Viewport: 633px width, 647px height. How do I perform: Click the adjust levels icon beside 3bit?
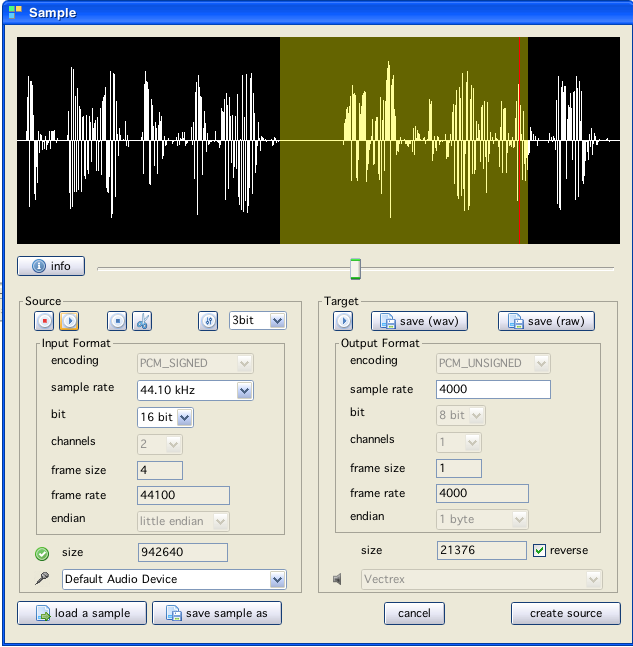[x=208, y=321]
